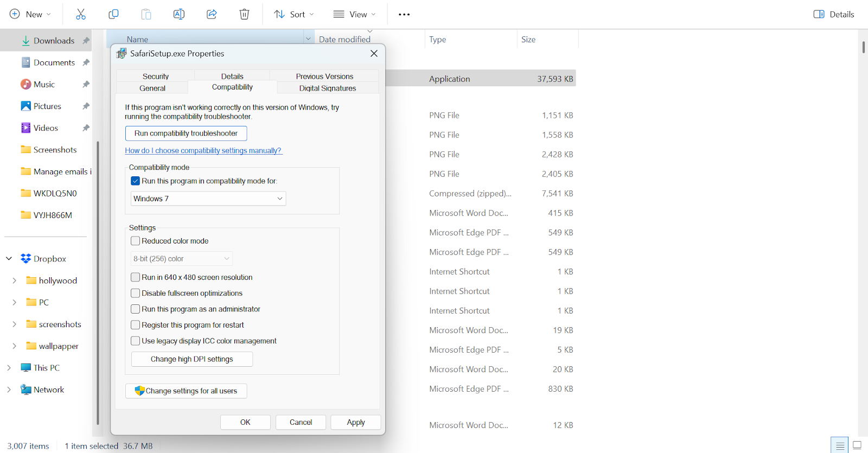Click the Downloads arrow icon in sidebar
868x453 pixels.
(25, 41)
